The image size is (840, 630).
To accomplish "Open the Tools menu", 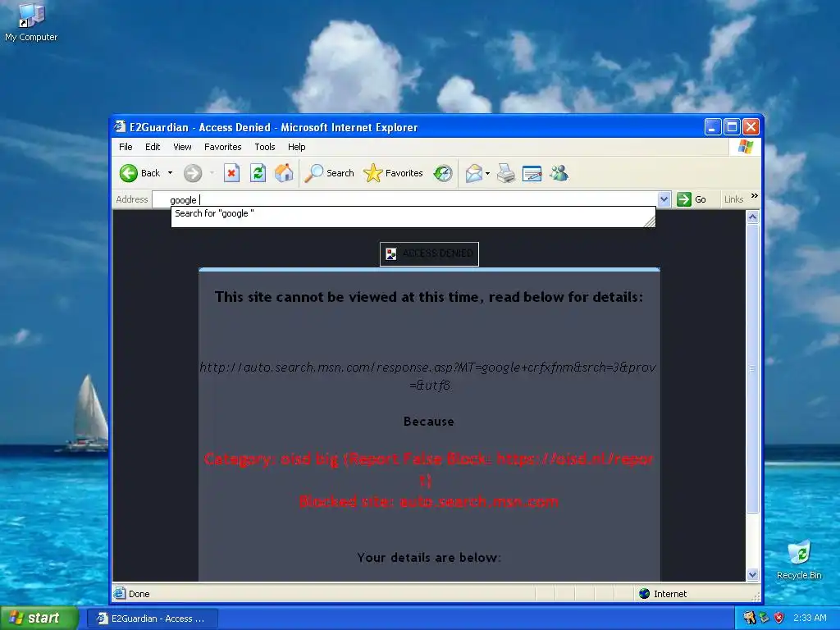I will click(x=265, y=147).
